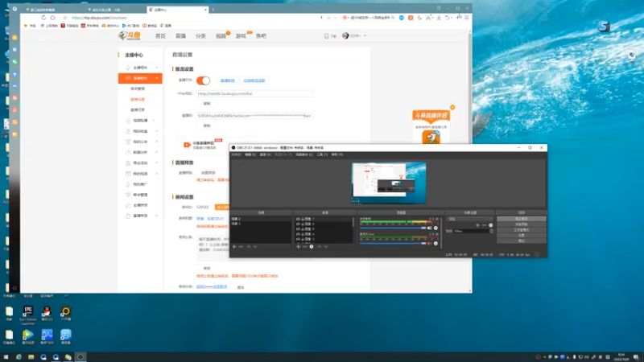The image size is (644, 362).
Task: Open source properties gear in OBS
Action: point(312,247)
